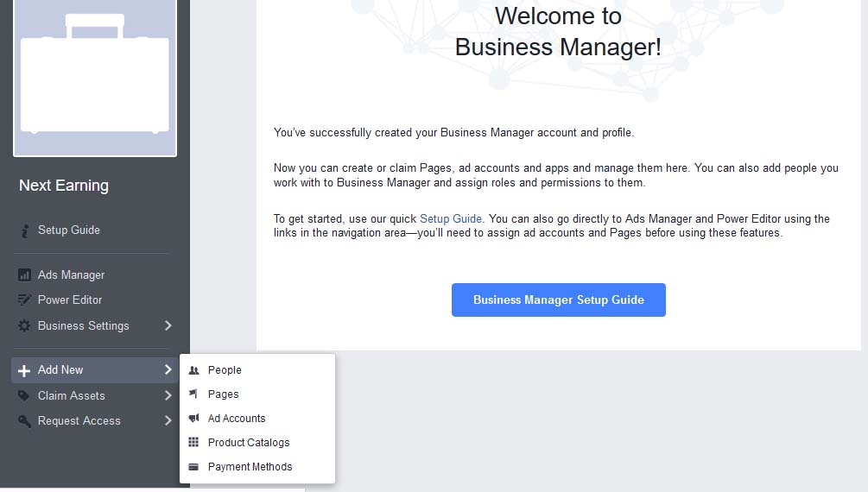Click the Welcome to Business Manager heading
The image size is (868, 492).
tap(558, 32)
